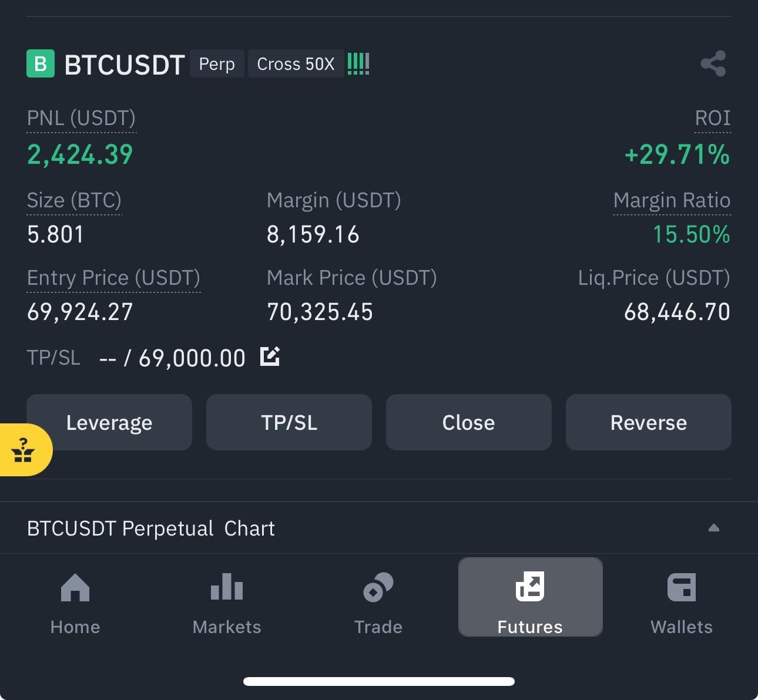
Task: Tap the Perp contract tag
Action: click(217, 63)
